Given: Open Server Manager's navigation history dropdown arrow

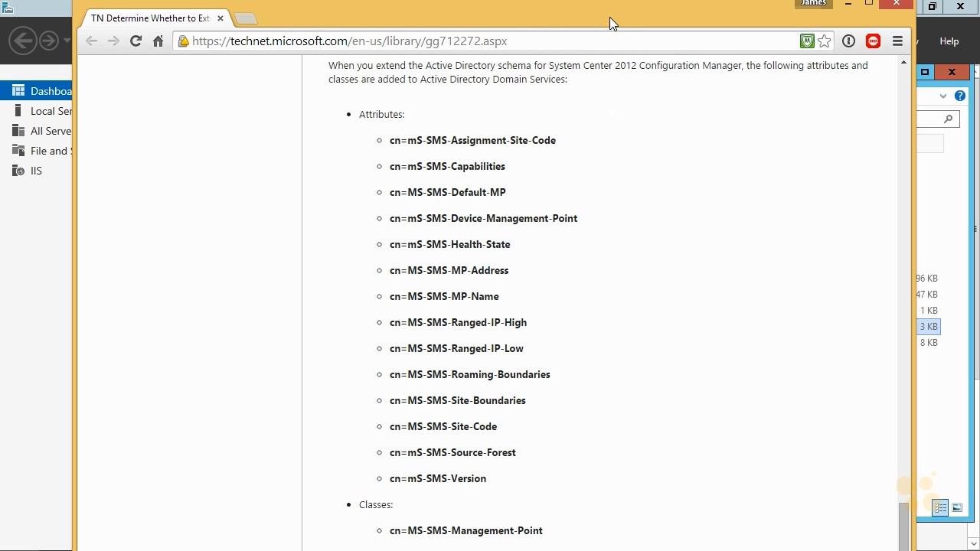Looking at the screenshot, I should point(67,40).
